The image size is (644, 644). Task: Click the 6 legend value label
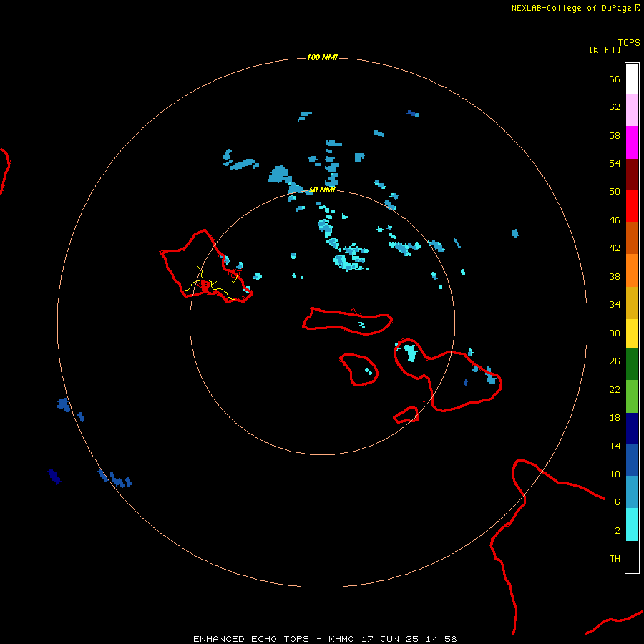[618, 502]
